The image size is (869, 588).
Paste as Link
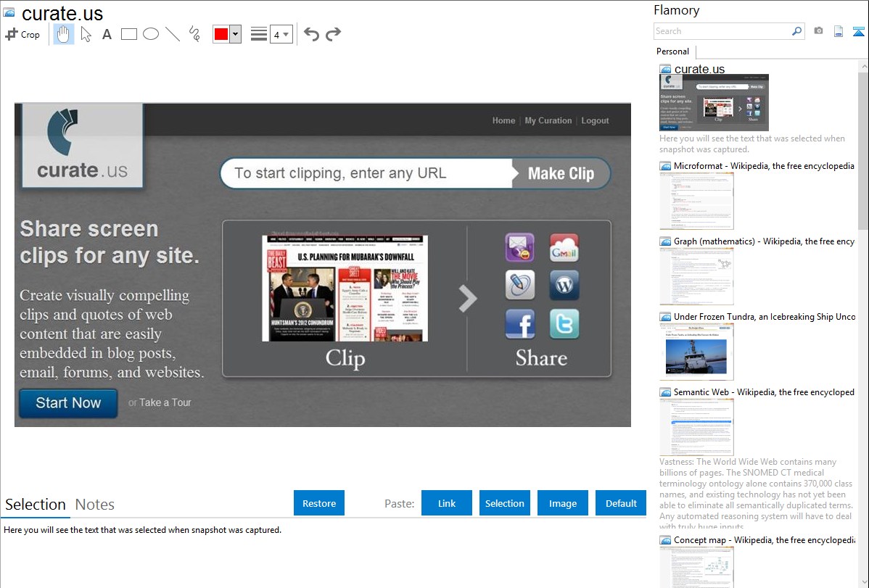pyautogui.click(x=447, y=503)
